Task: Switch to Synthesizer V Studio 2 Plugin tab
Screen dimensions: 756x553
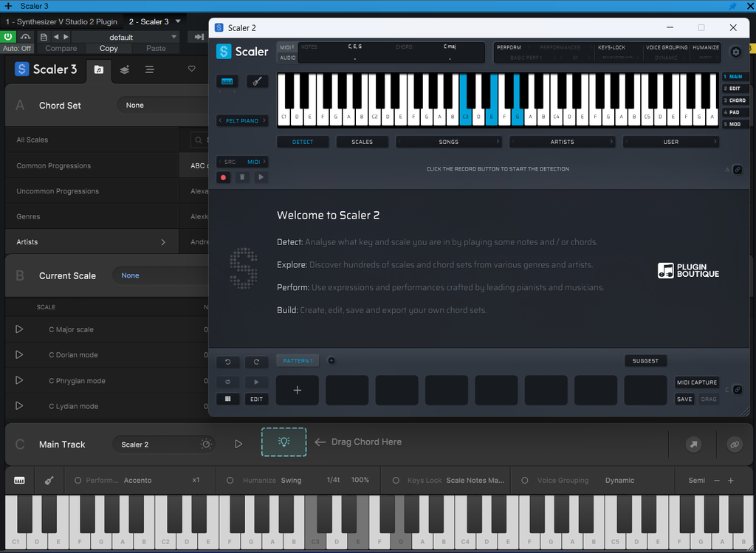Action: point(61,21)
